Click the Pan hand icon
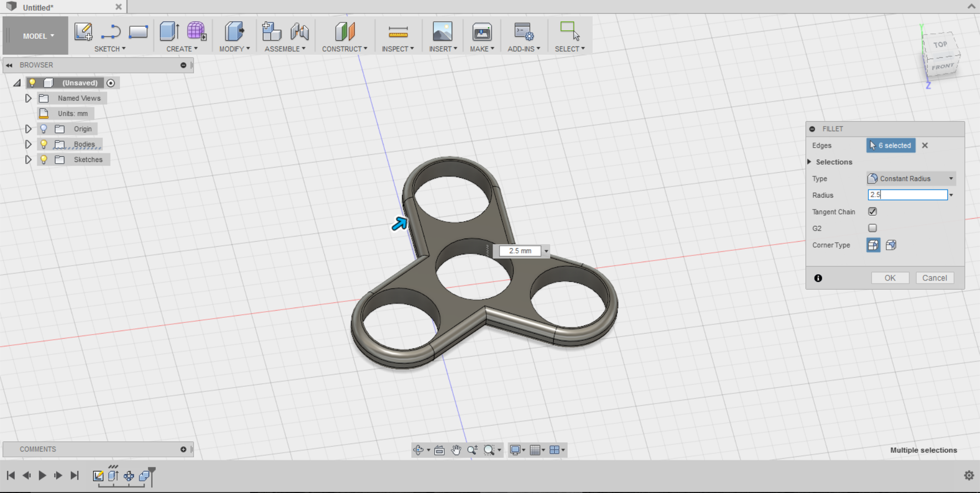Screen dimensions: 980x493 [x=456, y=450]
